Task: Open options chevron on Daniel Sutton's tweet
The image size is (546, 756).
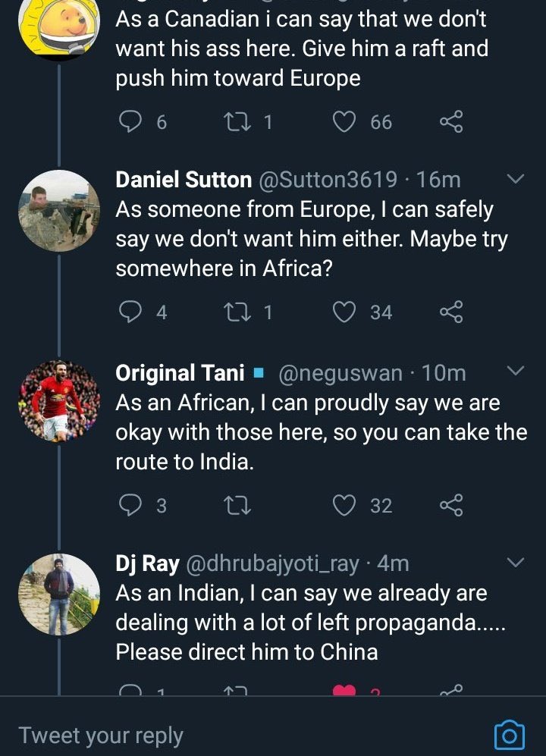Action: click(516, 179)
